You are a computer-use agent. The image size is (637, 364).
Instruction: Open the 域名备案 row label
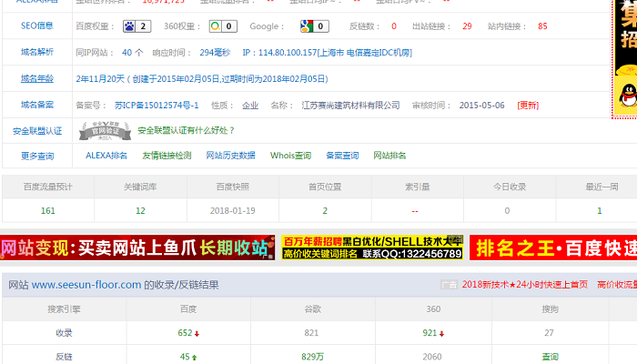point(37,105)
